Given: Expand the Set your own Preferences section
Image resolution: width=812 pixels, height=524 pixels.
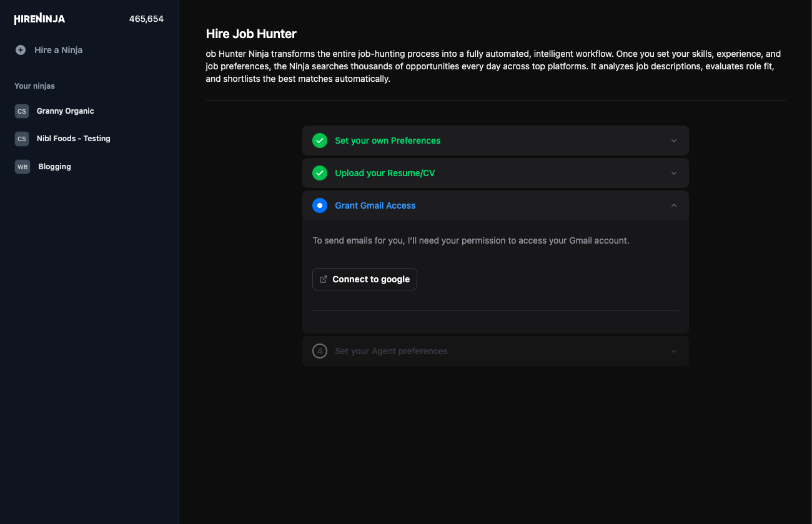Looking at the screenshot, I should [674, 141].
